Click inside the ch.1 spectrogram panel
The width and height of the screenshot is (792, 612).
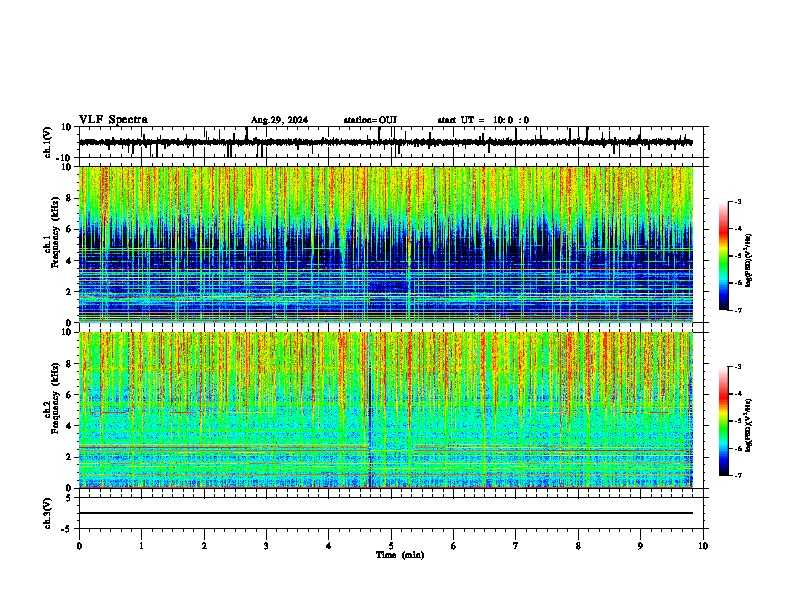point(386,244)
